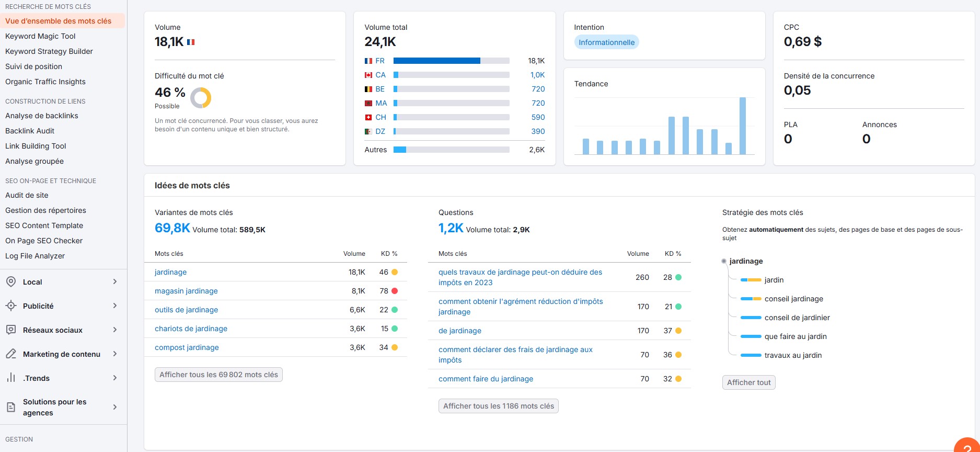Open the chariots de jardinage keyword link
This screenshot has width=980, height=452.
click(x=191, y=329)
